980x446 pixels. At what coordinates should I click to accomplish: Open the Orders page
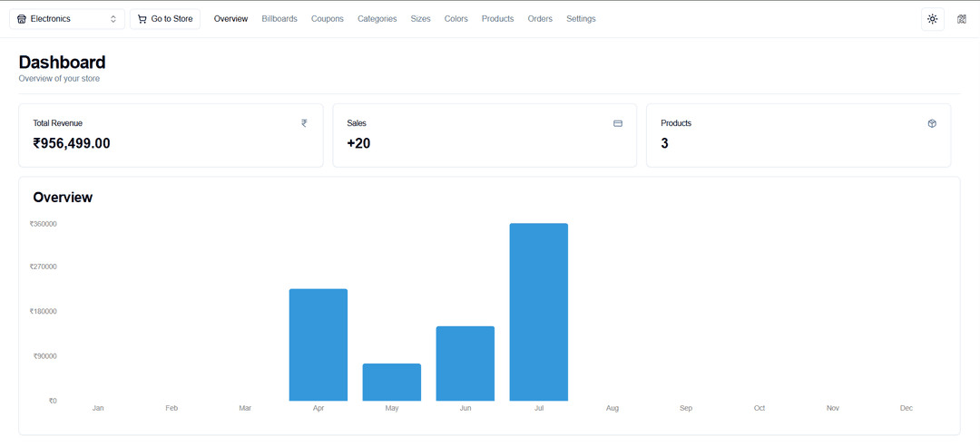(x=540, y=19)
